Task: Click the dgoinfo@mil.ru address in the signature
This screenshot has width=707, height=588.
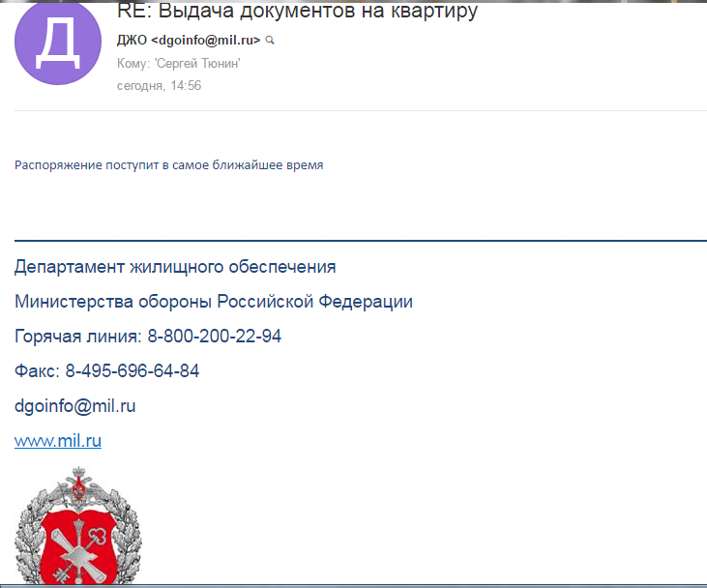Action: 74,406
